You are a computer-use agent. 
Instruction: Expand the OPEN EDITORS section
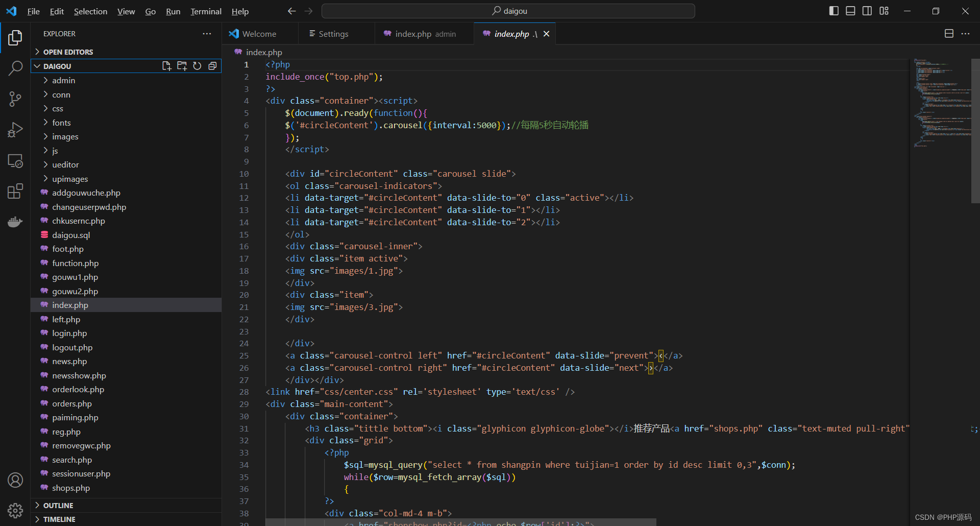[x=126, y=52]
